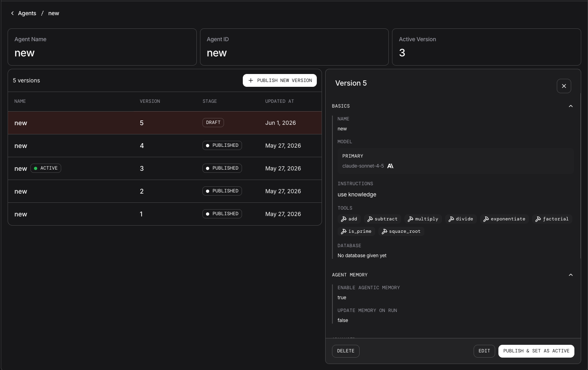Viewport: 588px width, 370px height.
Task: Click the 'new' breadcrumb text
Action: 54,13
